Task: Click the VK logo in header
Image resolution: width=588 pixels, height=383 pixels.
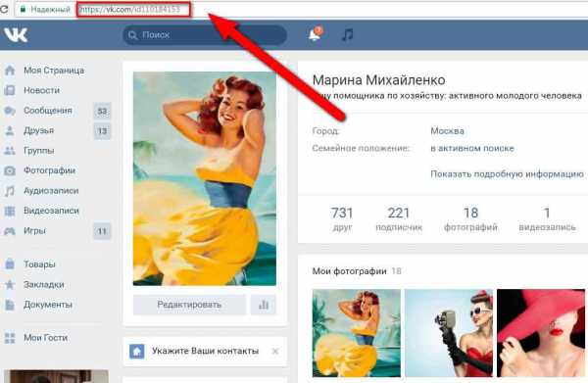Action: tap(16, 35)
